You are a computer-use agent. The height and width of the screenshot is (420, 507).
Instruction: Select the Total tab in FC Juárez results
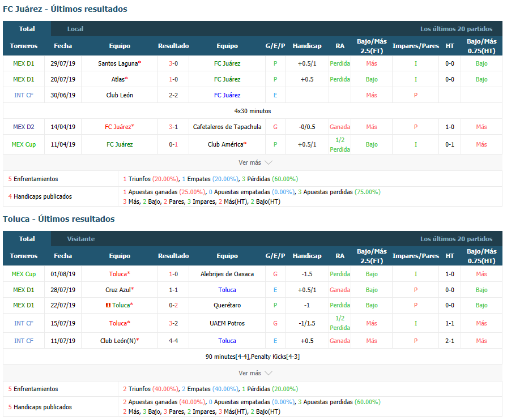pos(27,29)
